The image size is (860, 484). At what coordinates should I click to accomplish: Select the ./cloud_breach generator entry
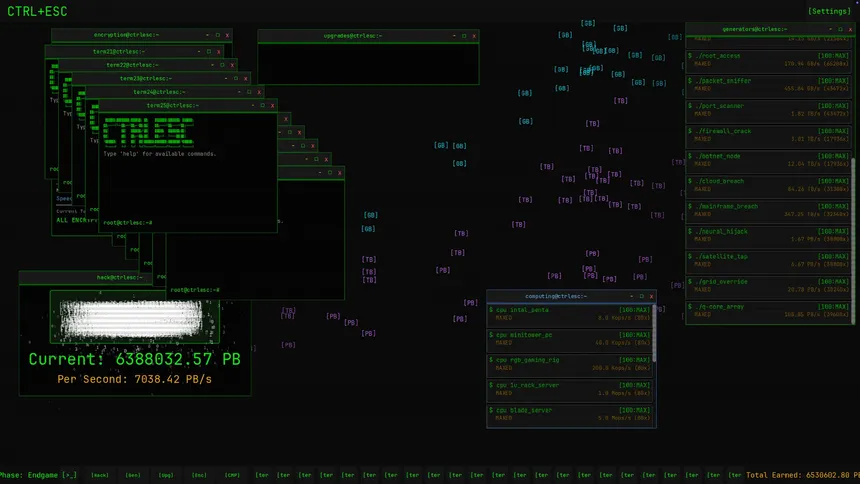click(768, 185)
